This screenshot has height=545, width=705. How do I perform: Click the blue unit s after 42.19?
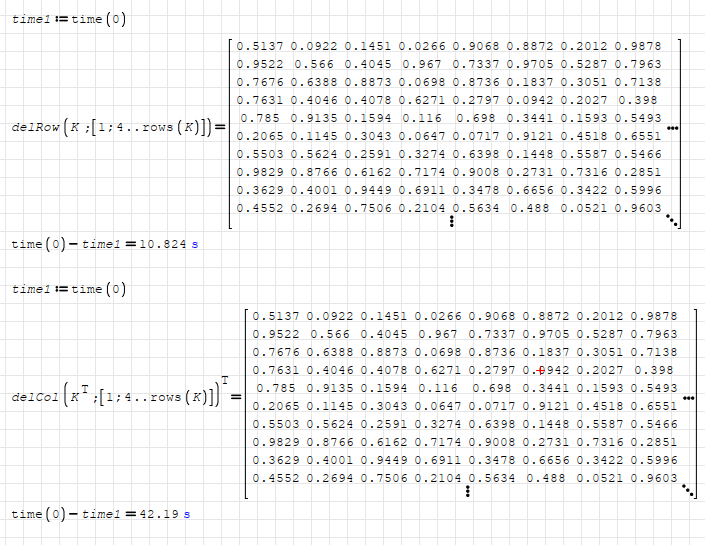point(186,514)
